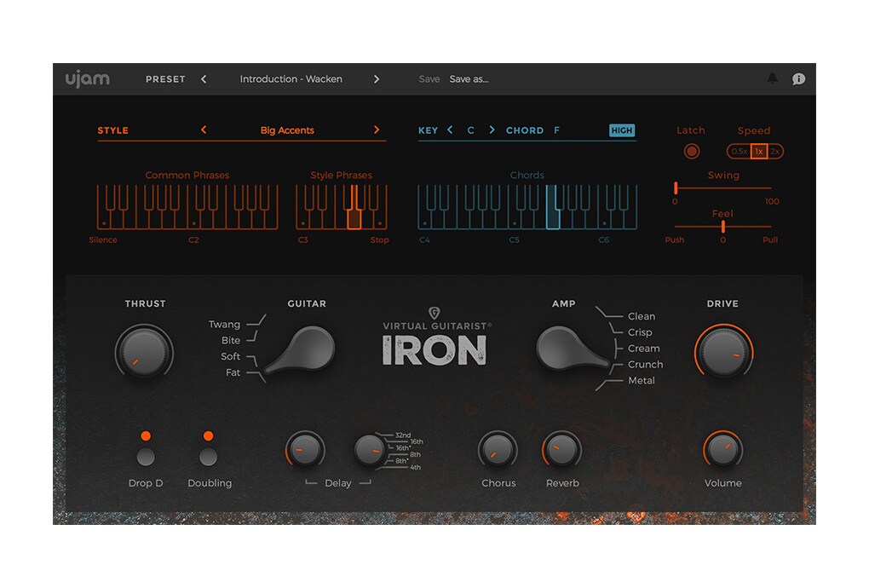Step key down with left arrow
Screen dimensions: 869x588
[450, 130]
